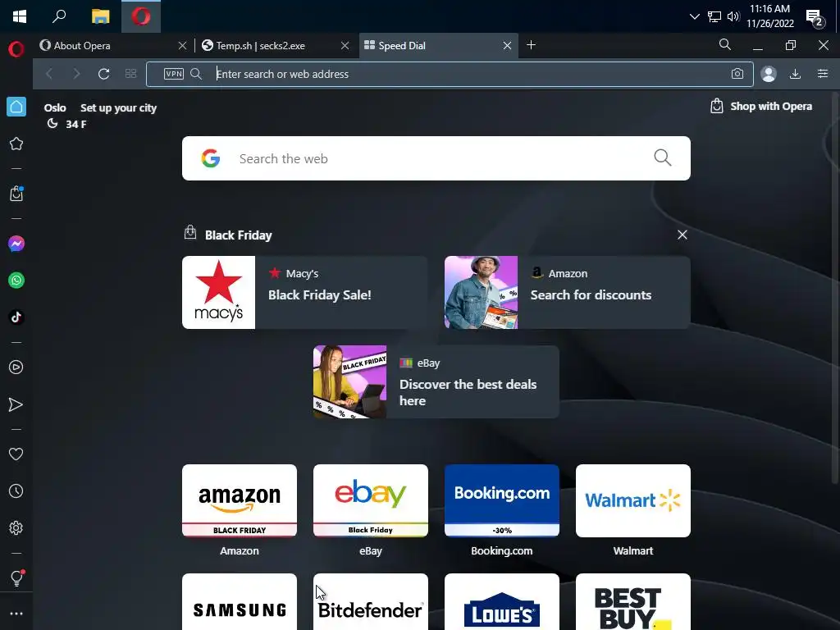840x630 pixels.
Task: Open Windows notification center
Action: coord(815,18)
